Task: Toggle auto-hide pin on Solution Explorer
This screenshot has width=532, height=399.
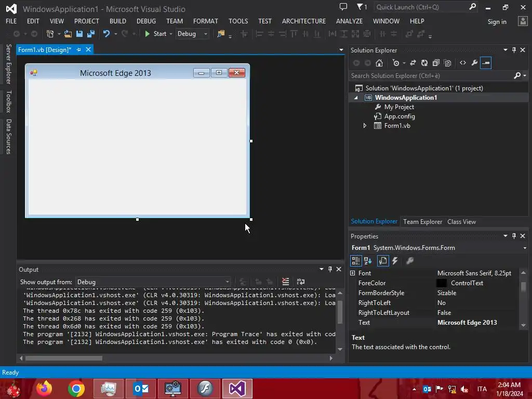Action: [x=514, y=50]
